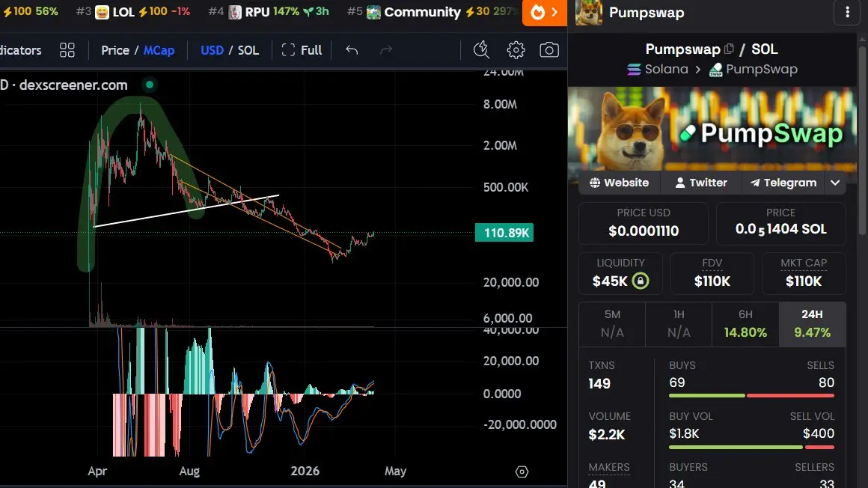Click the buys versus sells ratio bar
Image resolution: width=868 pixels, height=488 pixels.
pyautogui.click(x=751, y=395)
